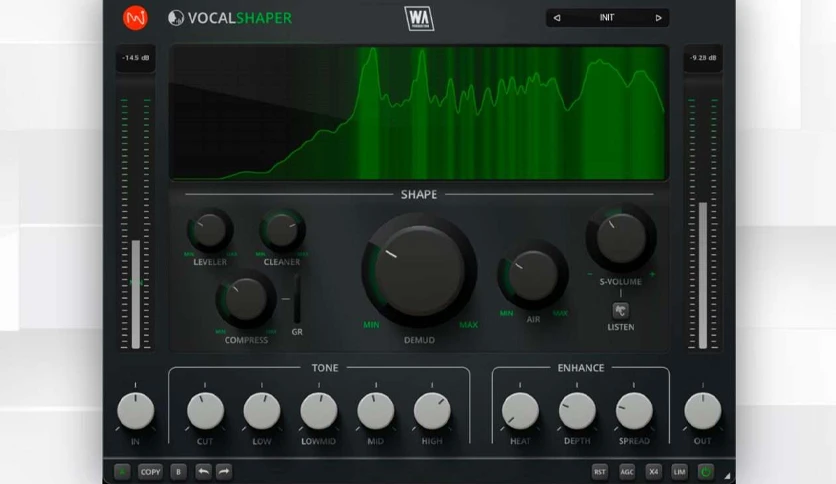
Task: Click the window resize corner handle
Action: (727, 475)
